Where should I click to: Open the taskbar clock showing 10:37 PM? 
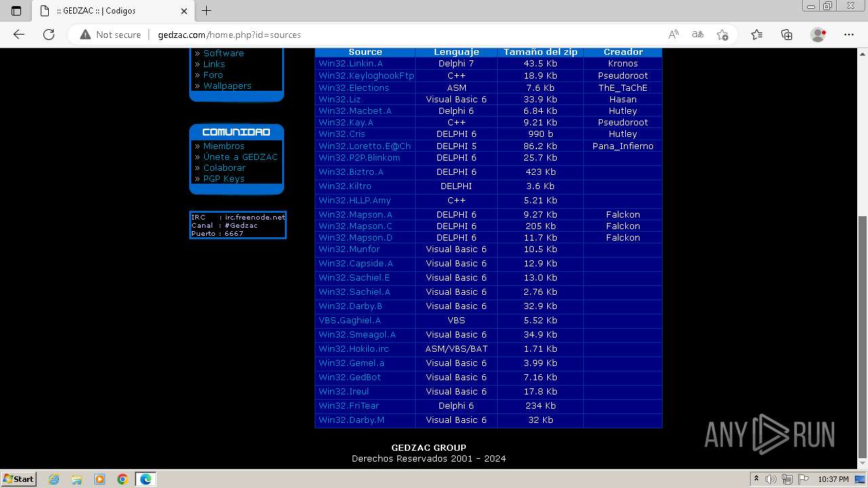coord(833,479)
